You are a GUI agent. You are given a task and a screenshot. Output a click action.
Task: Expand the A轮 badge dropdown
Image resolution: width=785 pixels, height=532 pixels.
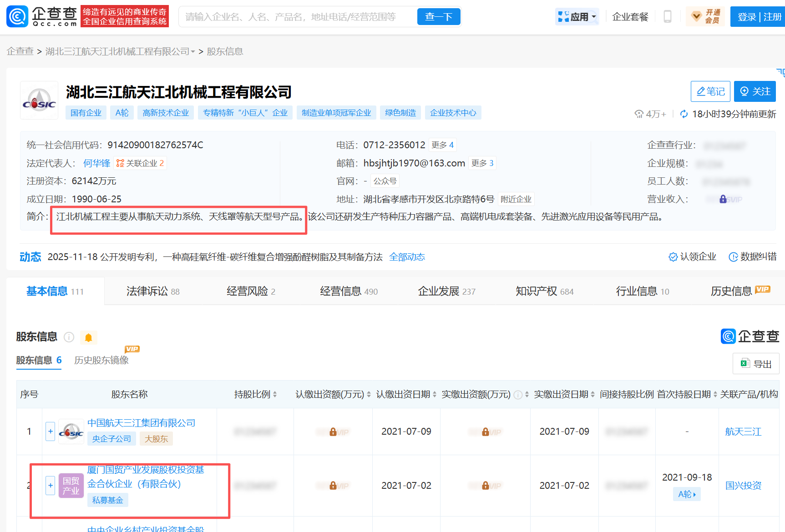click(687, 494)
